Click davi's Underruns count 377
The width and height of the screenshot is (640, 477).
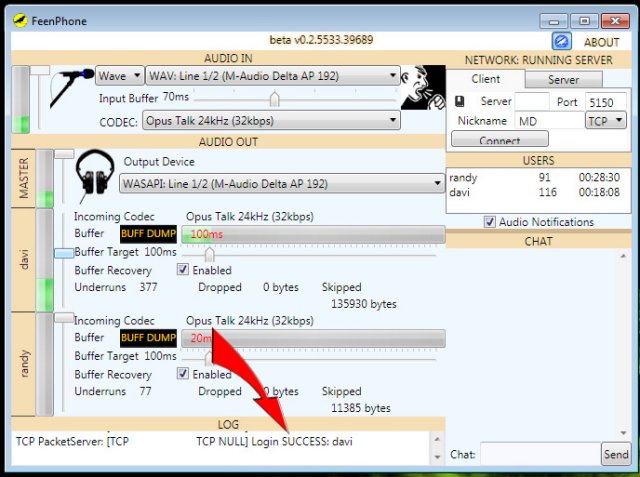[148, 287]
